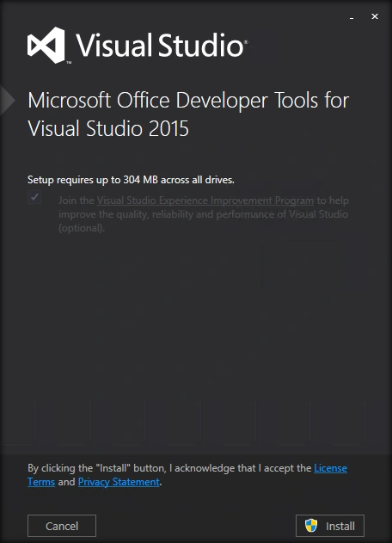This screenshot has height=543, width=392.
Task: Click the Visual Studio logo icon
Action: [46, 45]
